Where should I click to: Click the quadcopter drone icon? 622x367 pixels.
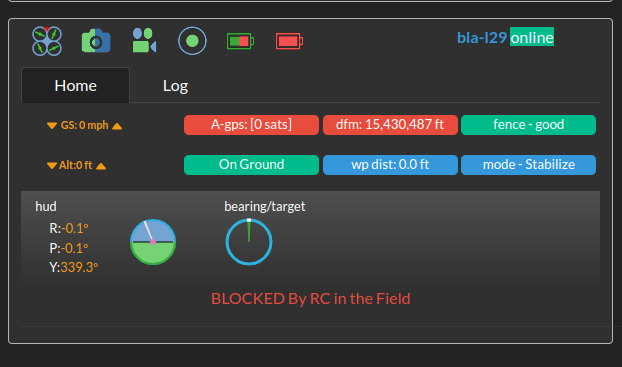[47, 41]
